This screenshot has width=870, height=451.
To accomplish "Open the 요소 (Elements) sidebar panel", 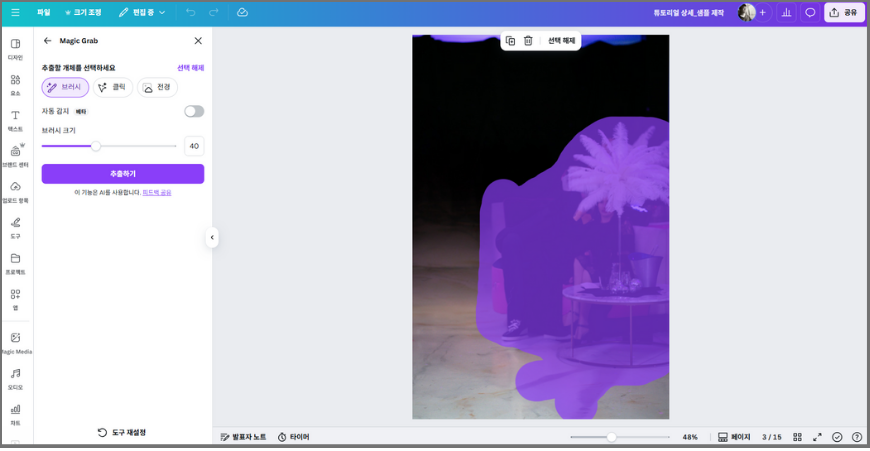I will tap(15, 83).
